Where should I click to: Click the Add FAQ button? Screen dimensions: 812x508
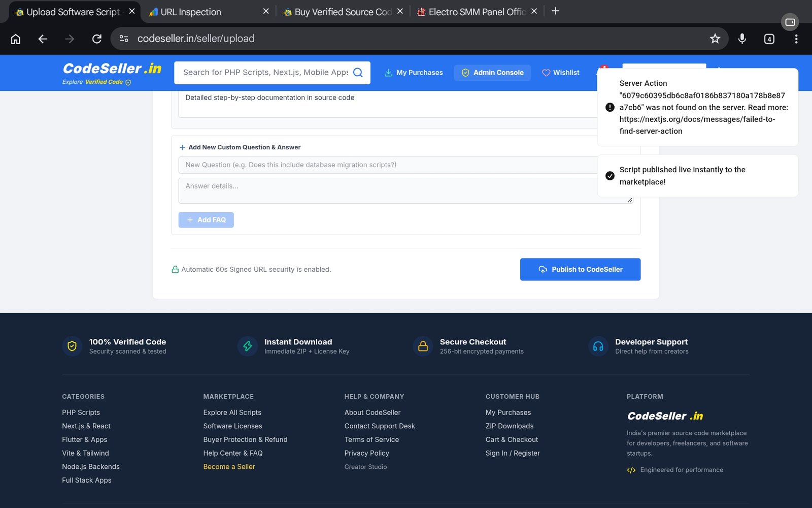coord(206,220)
